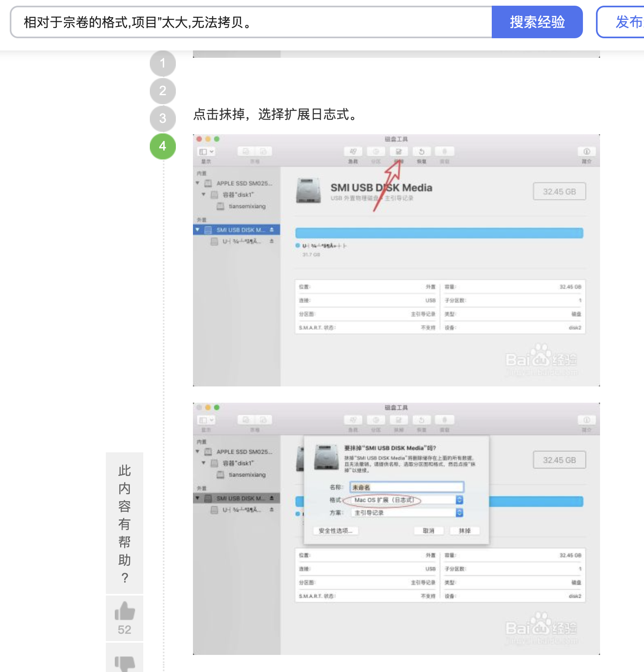Click the search text field at top

point(251,22)
